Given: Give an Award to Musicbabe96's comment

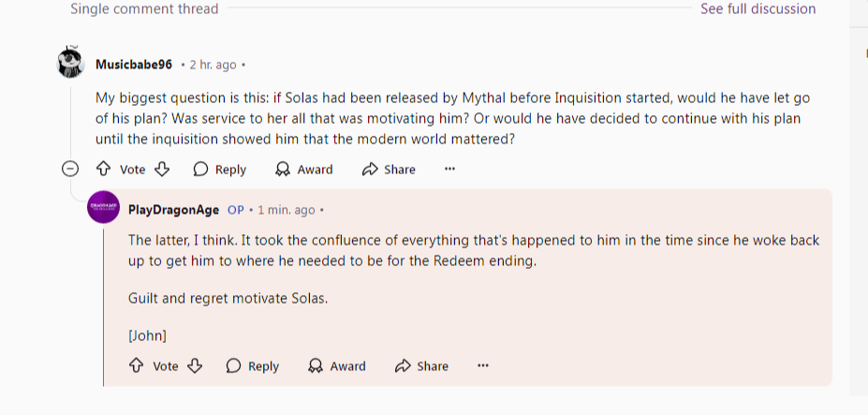Looking at the screenshot, I should (x=304, y=170).
